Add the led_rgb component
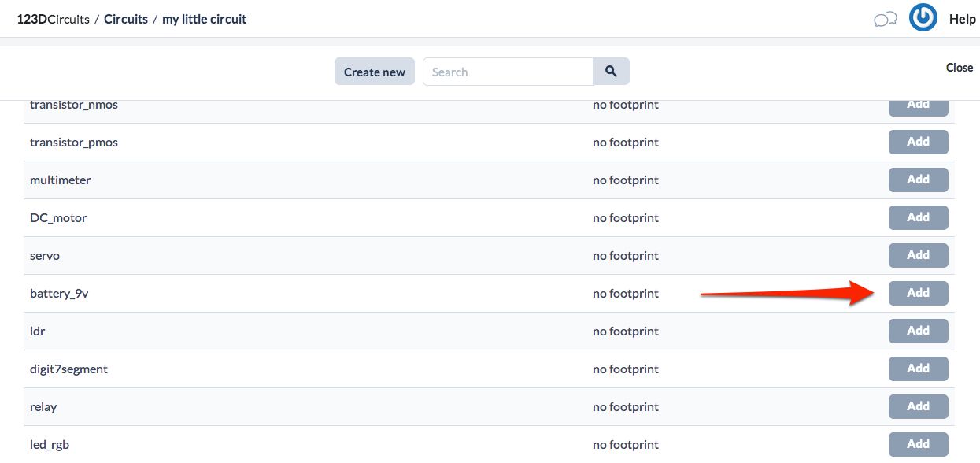 coord(918,444)
